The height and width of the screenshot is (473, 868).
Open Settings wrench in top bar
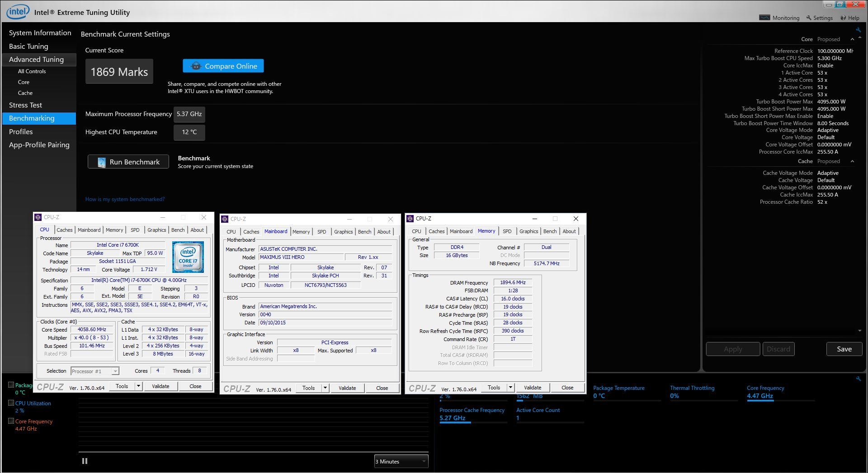[819, 18]
